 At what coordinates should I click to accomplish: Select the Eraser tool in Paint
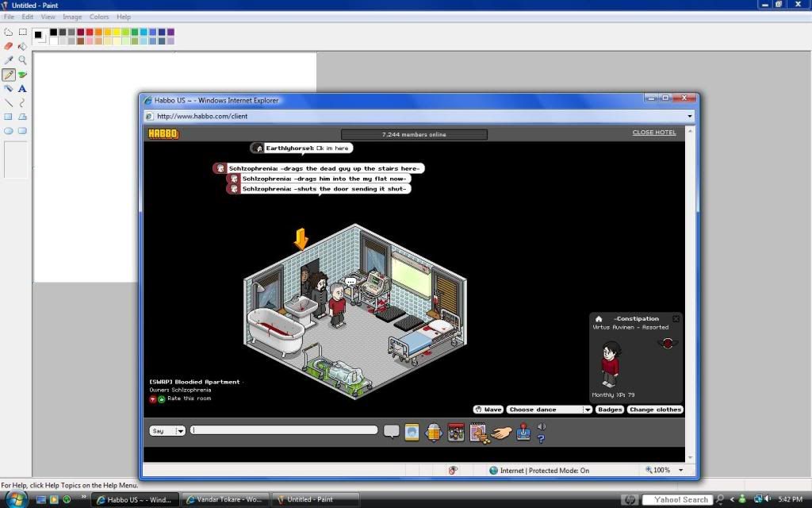(x=9, y=46)
